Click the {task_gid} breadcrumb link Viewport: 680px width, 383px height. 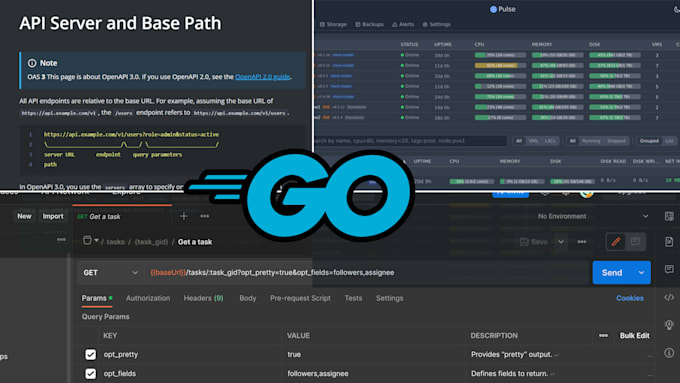(151, 242)
